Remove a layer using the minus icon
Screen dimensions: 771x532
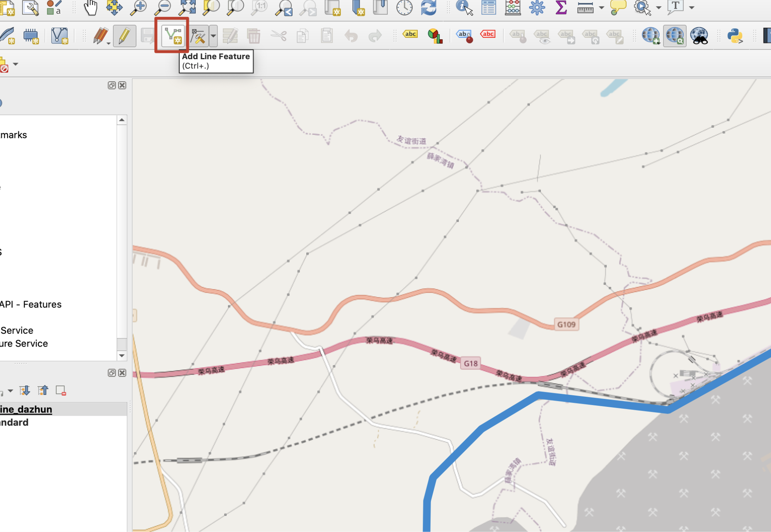tap(60, 390)
